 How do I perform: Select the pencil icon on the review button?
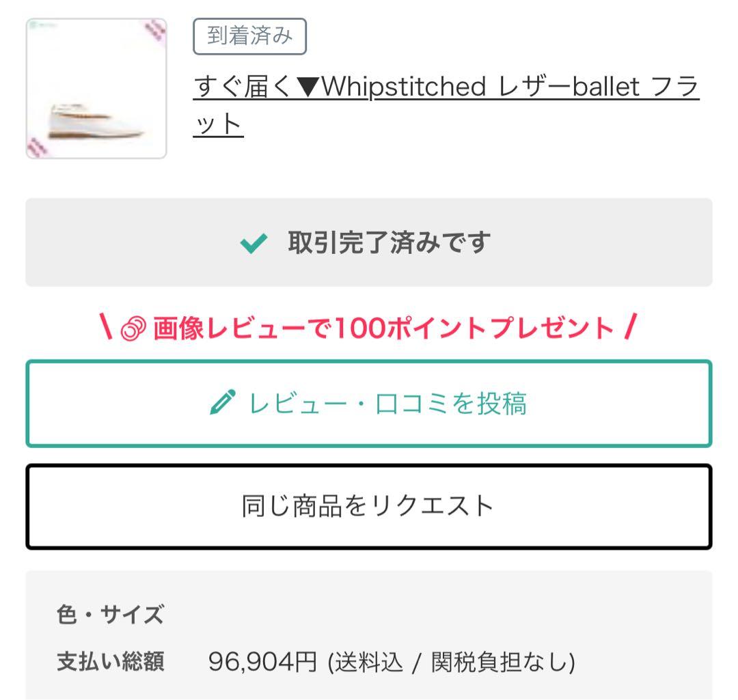(223, 402)
